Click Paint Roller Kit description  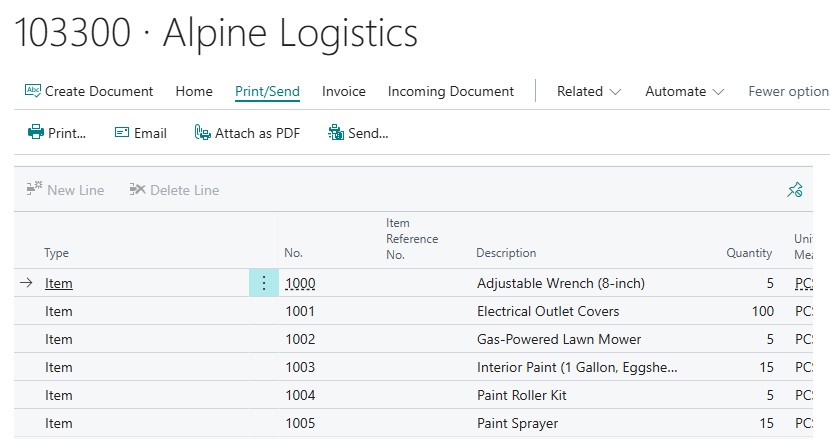(521, 396)
